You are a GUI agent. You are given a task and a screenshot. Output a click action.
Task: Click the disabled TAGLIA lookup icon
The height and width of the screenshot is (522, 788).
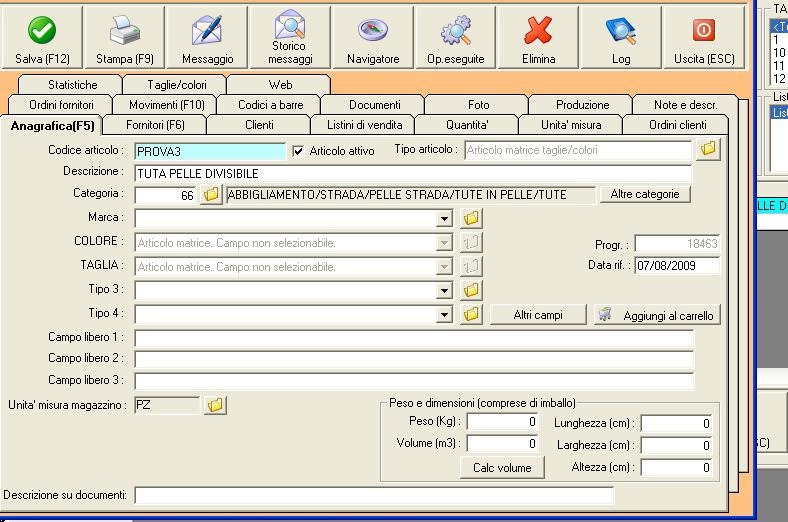click(471, 266)
